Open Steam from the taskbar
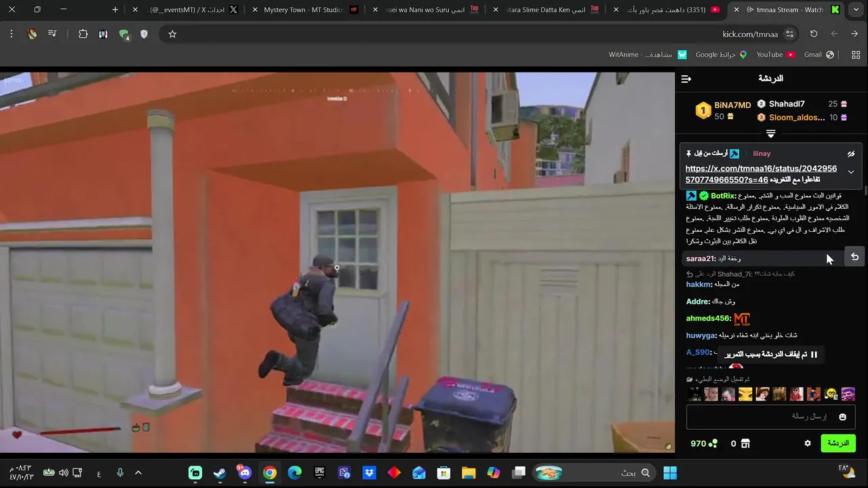 point(220,472)
